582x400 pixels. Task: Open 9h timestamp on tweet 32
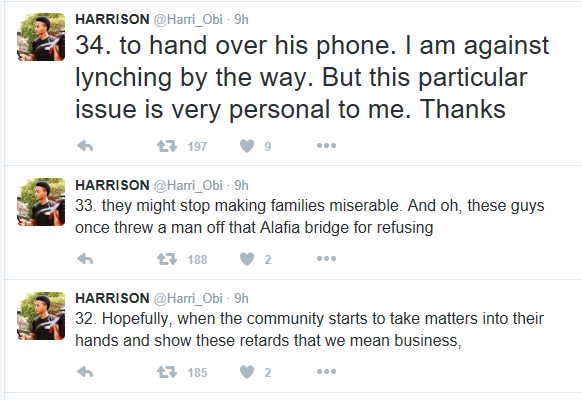[x=241, y=298]
